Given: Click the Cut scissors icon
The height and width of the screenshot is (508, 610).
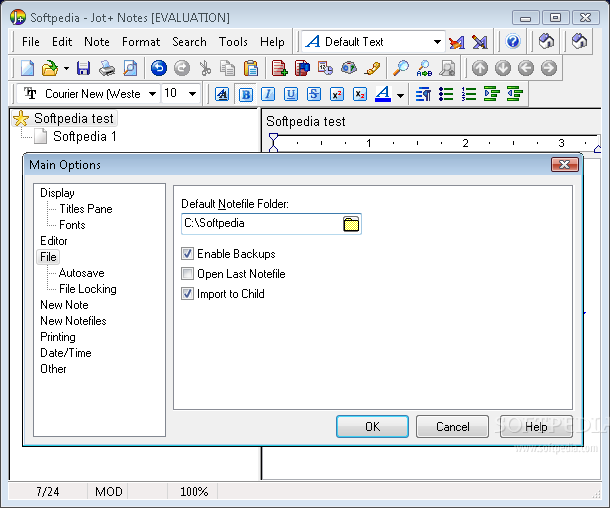Looking at the screenshot, I should [x=205, y=68].
